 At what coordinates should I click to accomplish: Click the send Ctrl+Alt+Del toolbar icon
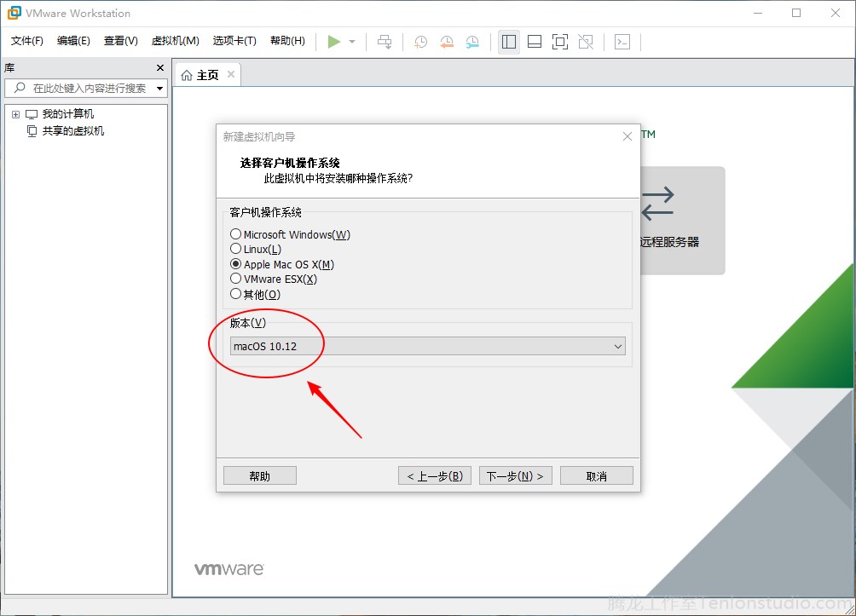coord(385,42)
